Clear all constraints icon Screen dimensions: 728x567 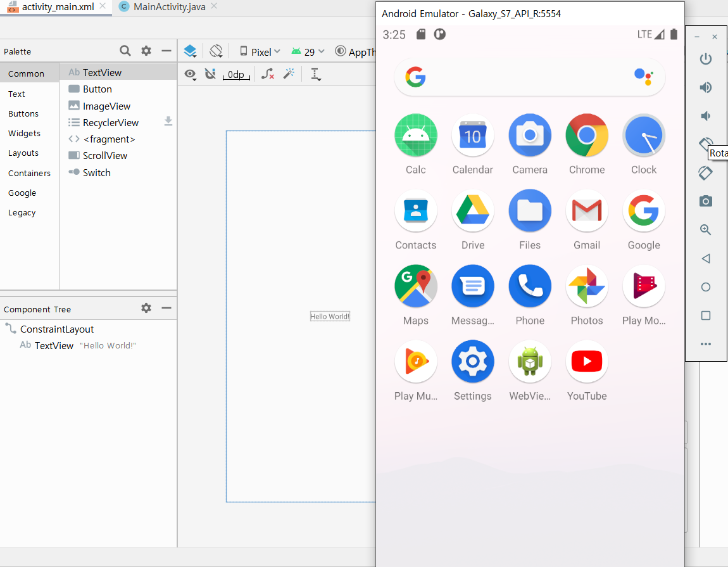click(x=267, y=74)
